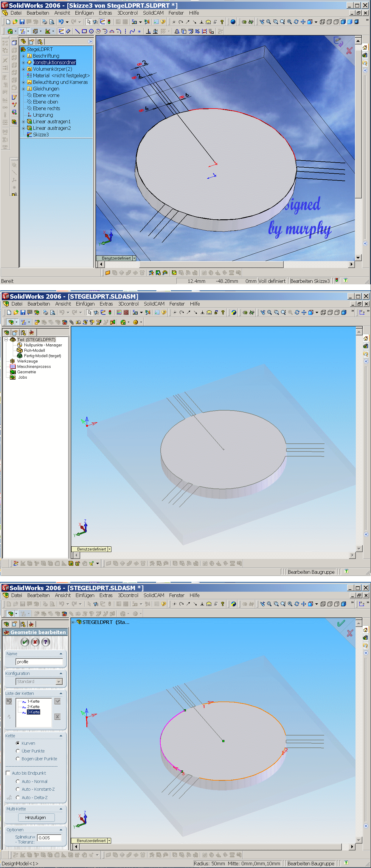Click undo chain icon beside Liste der Ketten
Viewport: 371px width, 868px height.
coord(9,701)
